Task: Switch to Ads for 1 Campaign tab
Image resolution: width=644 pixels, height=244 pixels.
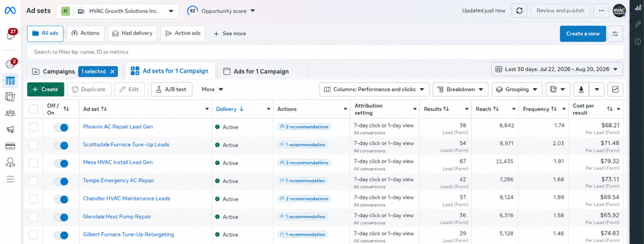Action: (261, 71)
